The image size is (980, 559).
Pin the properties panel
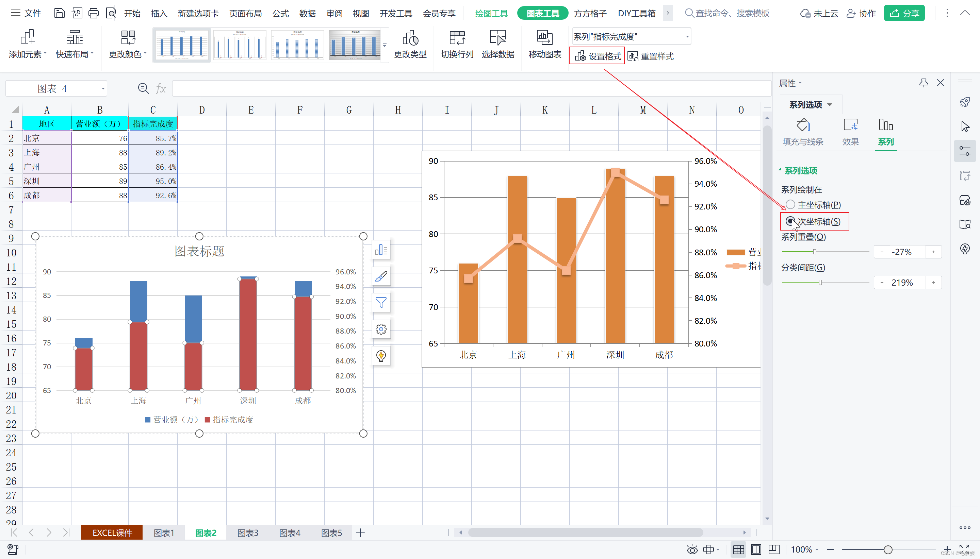[x=924, y=83]
